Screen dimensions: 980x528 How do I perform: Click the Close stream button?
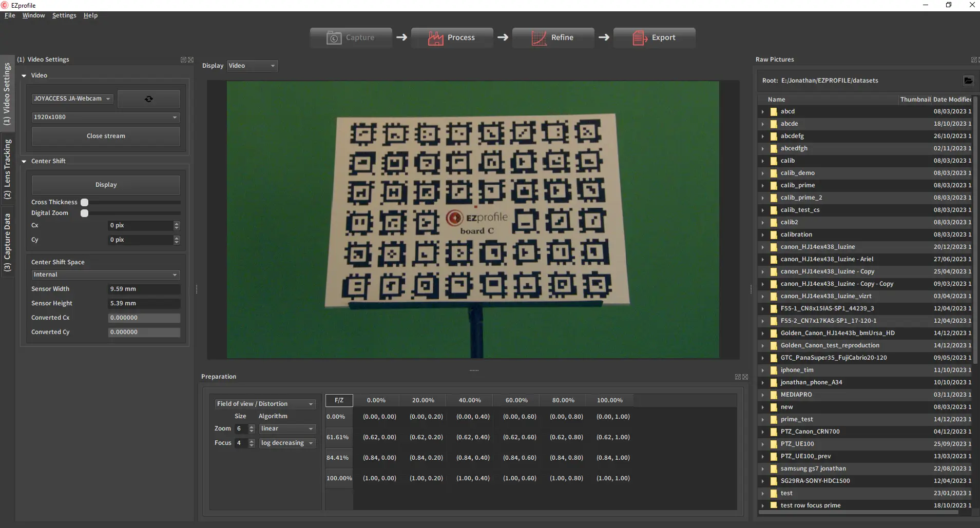tap(106, 136)
